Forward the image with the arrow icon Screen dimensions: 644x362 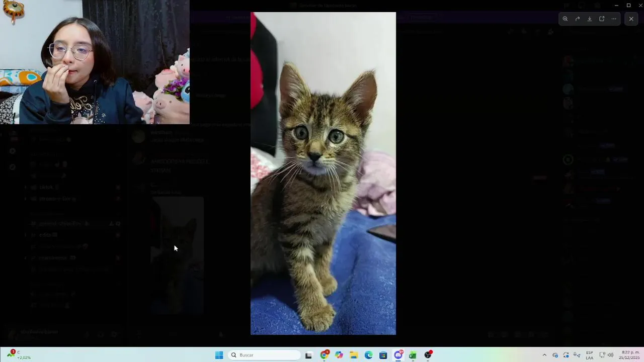click(578, 19)
